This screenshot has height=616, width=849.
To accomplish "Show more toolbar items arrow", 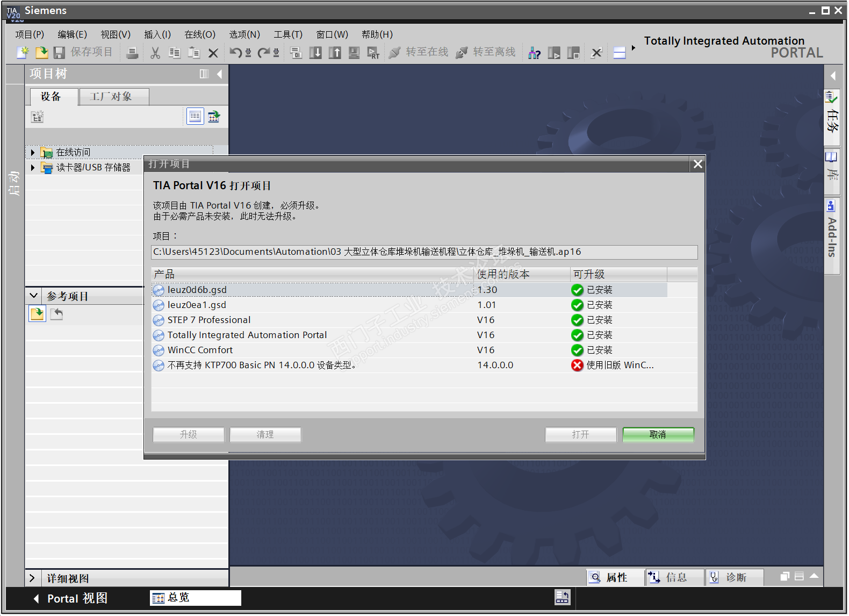I will [634, 48].
